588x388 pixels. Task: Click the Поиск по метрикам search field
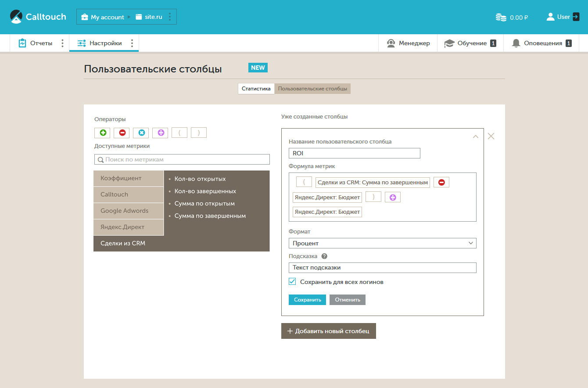click(x=182, y=159)
